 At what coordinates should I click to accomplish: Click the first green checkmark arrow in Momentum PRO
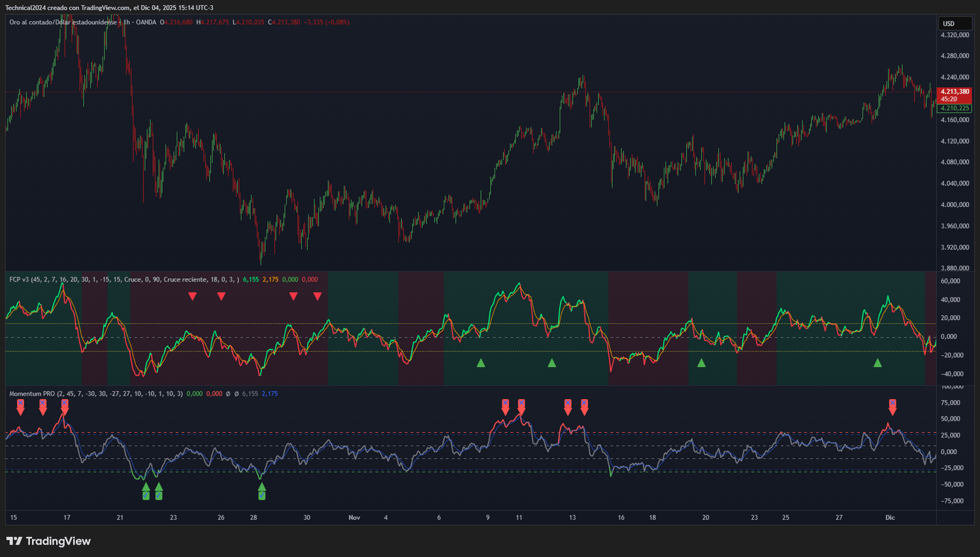[146, 491]
